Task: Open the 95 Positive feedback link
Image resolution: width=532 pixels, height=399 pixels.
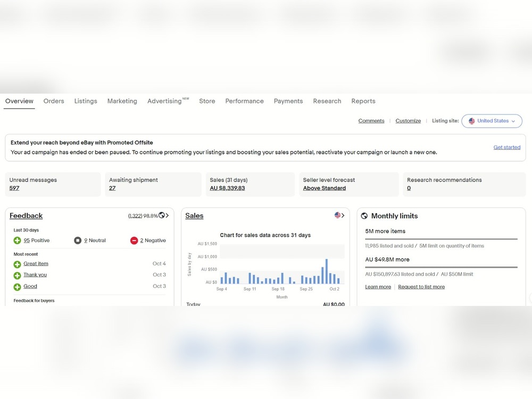Action: coord(37,240)
